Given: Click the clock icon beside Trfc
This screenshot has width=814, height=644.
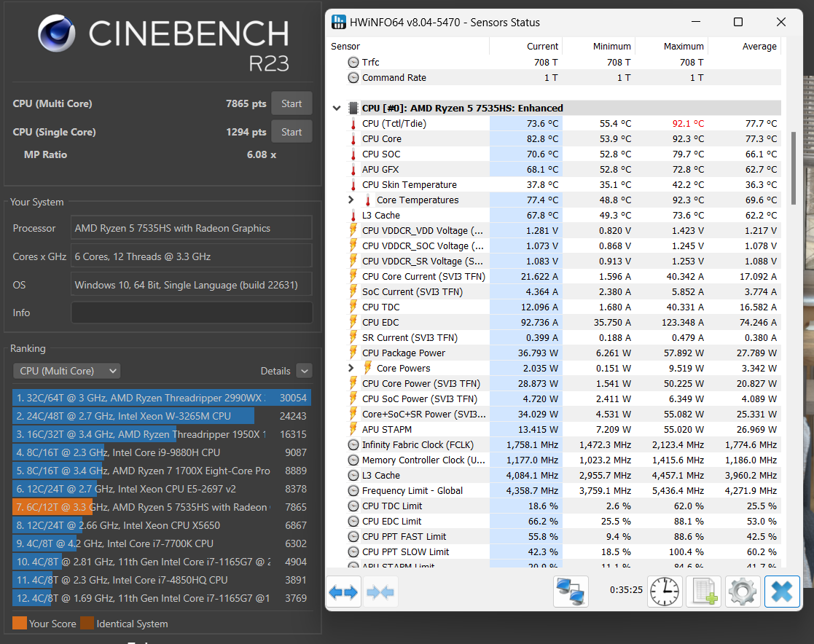Looking at the screenshot, I should pos(353,62).
